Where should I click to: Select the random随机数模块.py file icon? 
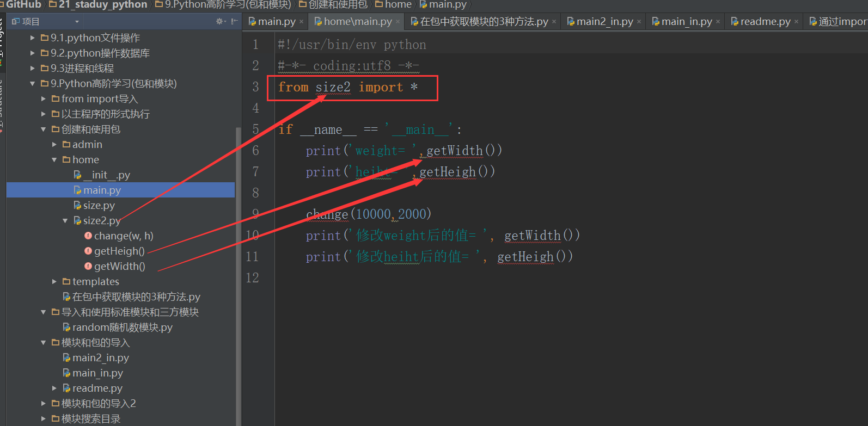[66, 328]
